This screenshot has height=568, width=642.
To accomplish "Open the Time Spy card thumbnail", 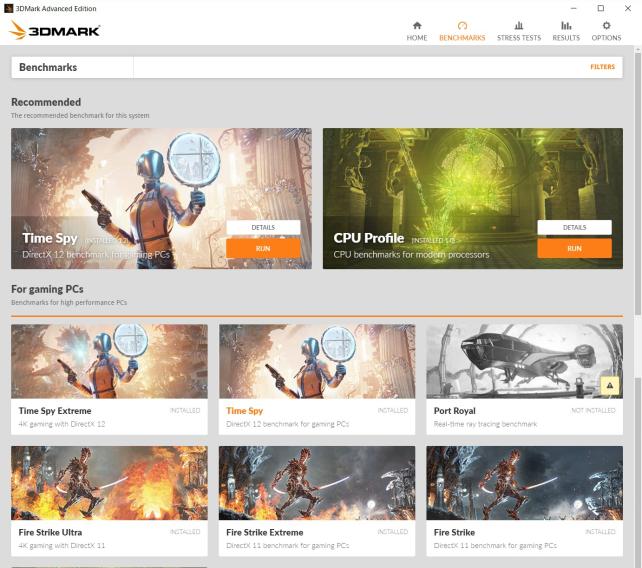I will (x=317, y=361).
